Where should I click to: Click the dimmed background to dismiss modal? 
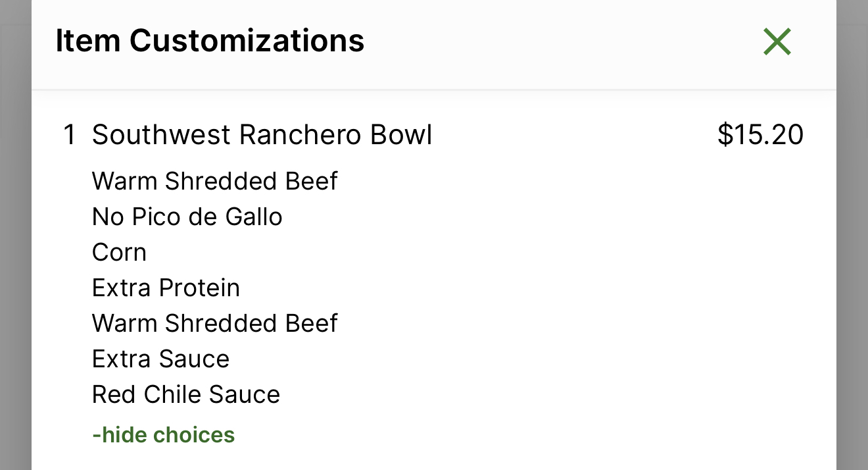tap(13, 263)
